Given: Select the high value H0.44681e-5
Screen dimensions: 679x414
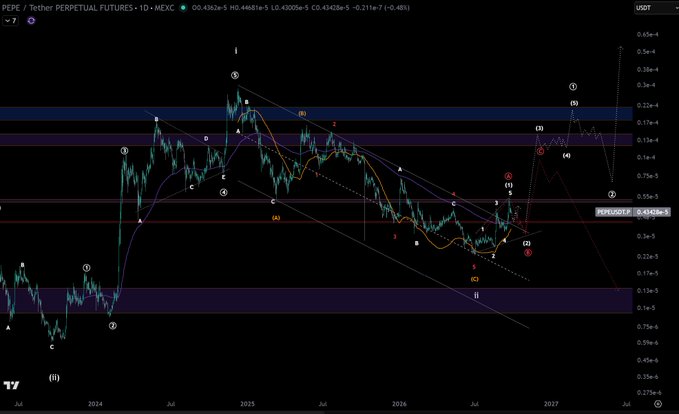Looking at the screenshot, I should click(x=248, y=8).
